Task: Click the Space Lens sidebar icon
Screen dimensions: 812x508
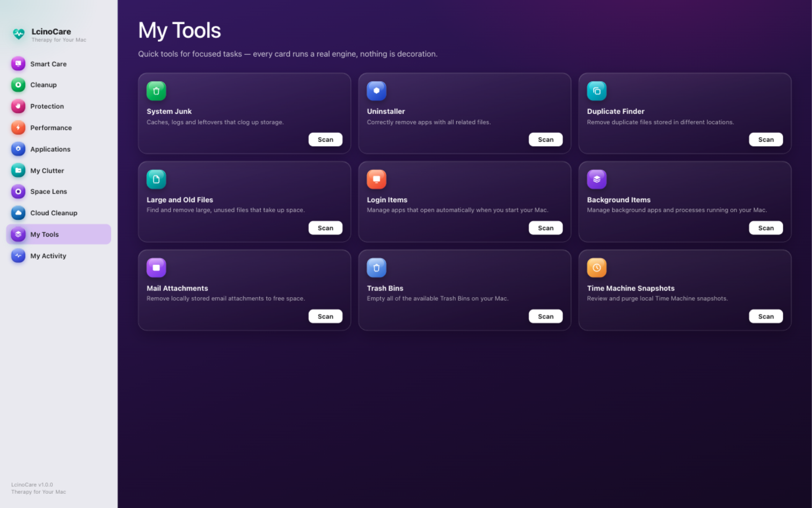Action: click(18, 192)
